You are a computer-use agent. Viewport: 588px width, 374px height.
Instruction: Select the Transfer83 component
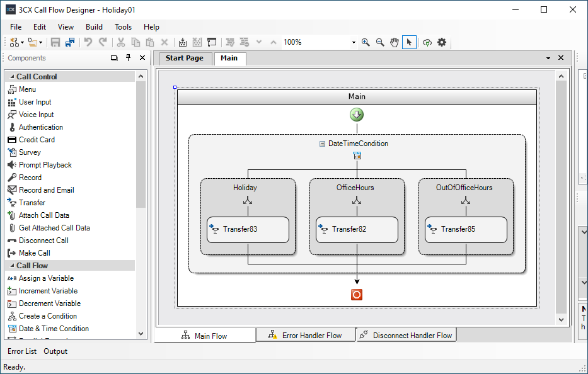pyautogui.click(x=248, y=229)
